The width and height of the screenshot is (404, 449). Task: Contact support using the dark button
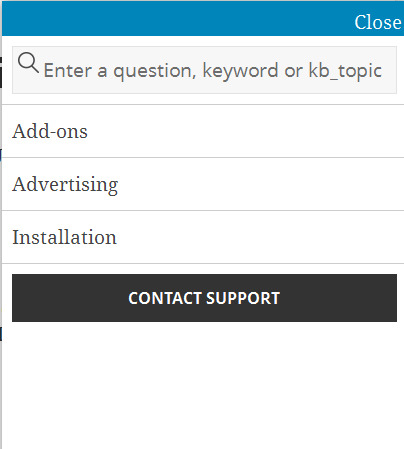coord(204,298)
